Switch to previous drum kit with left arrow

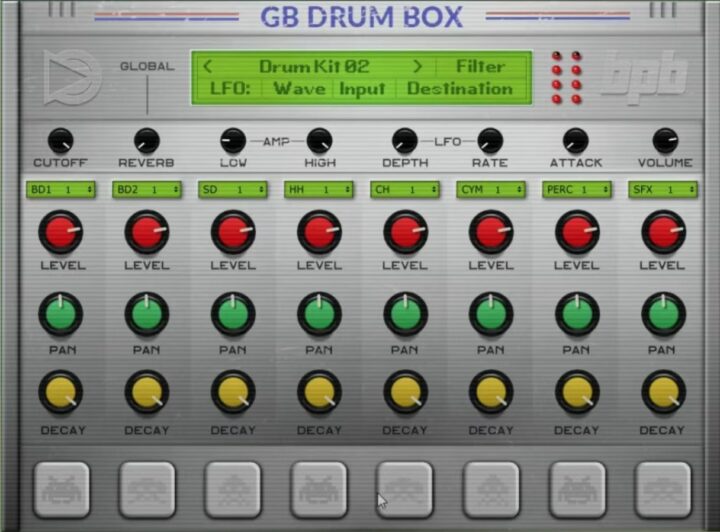pos(208,67)
